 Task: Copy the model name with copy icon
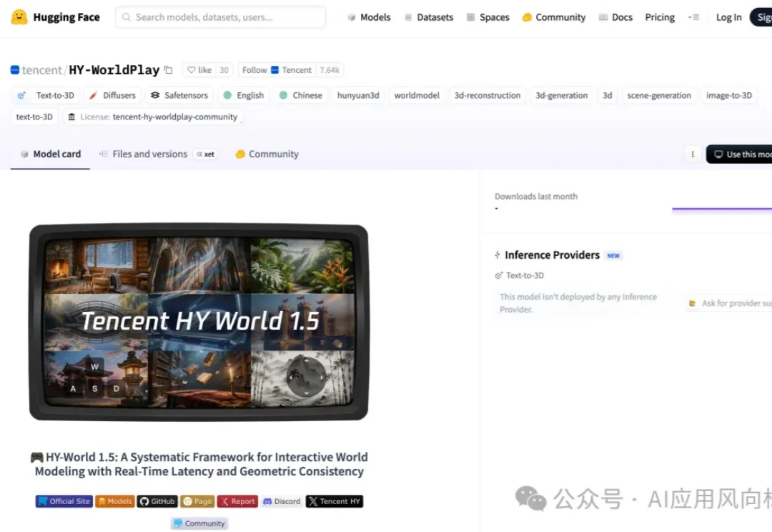click(x=169, y=70)
